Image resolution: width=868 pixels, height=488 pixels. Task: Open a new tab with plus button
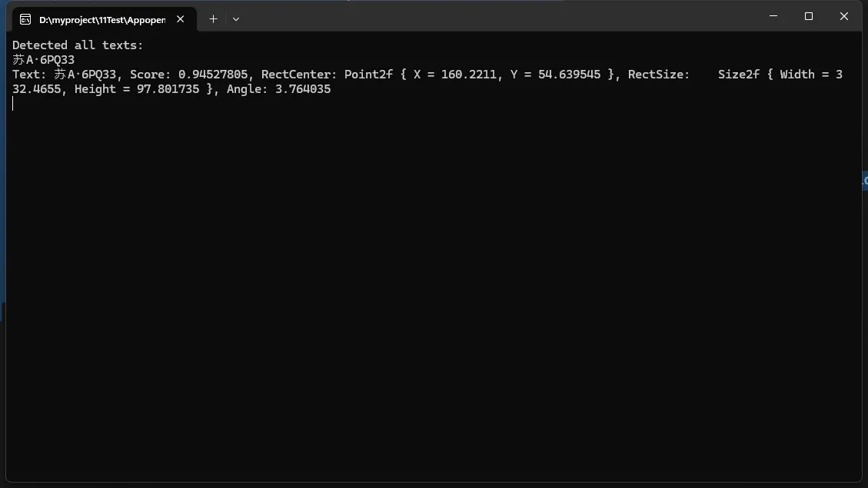pos(213,18)
